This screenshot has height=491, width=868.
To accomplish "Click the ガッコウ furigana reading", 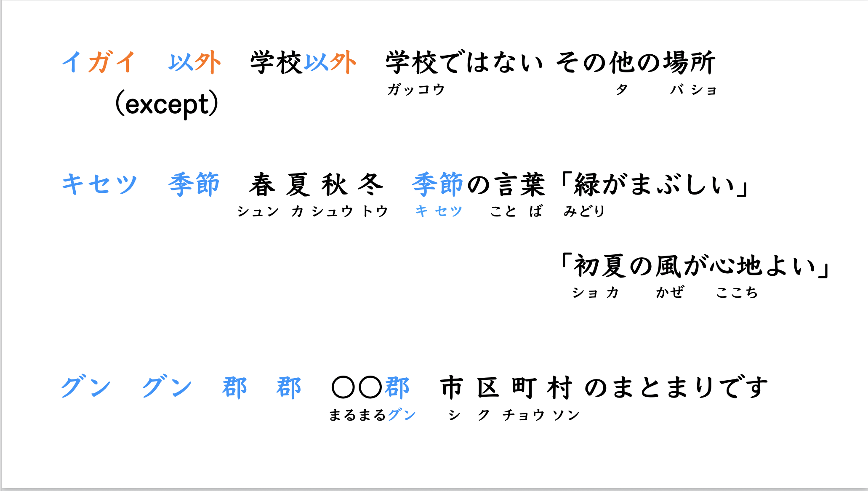I will click(x=416, y=89).
